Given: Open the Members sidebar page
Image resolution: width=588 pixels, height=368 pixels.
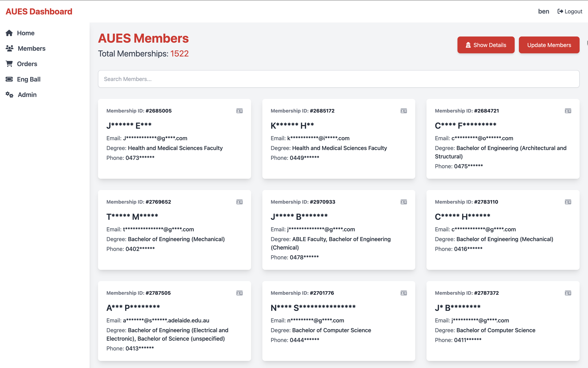Looking at the screenshot, I should [31, 49].
